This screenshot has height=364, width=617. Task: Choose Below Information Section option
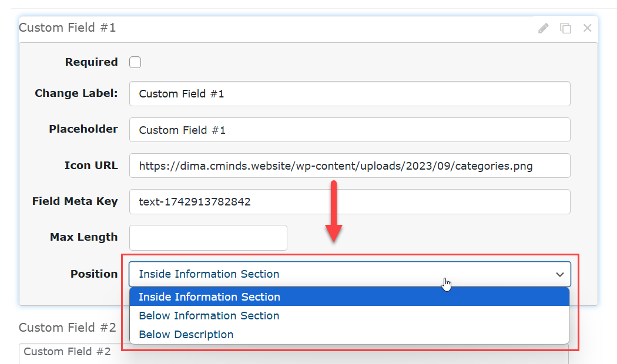[350, 316]
